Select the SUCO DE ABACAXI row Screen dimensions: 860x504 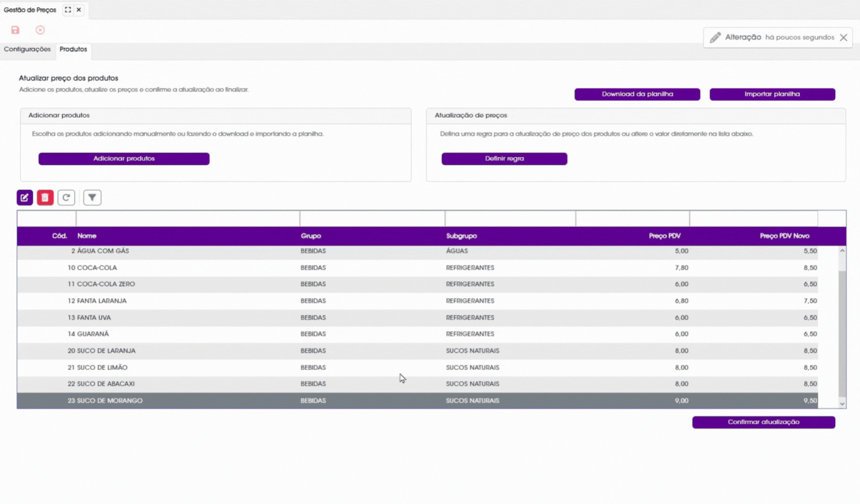(417, 384)
